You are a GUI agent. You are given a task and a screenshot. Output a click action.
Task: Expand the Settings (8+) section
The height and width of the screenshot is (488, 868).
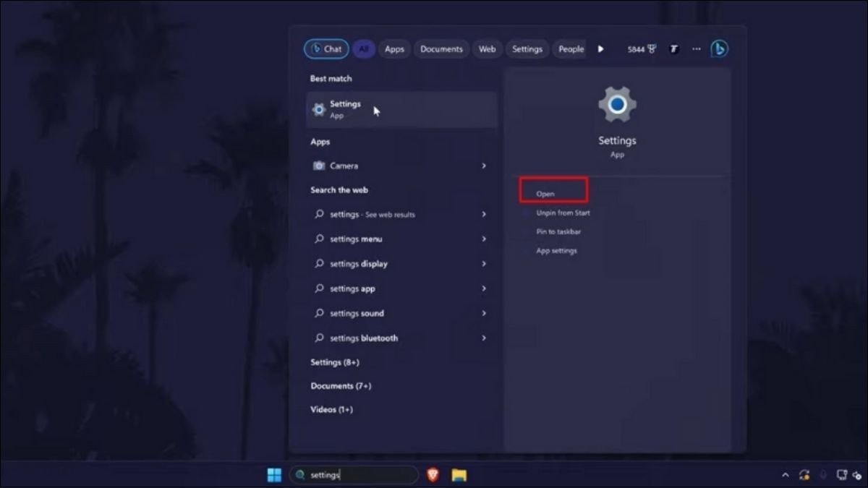(x=334, y=361)
